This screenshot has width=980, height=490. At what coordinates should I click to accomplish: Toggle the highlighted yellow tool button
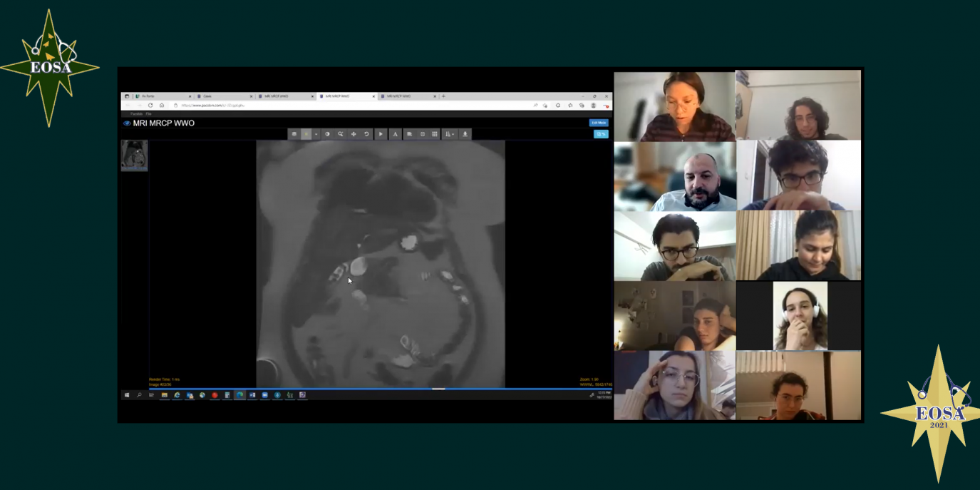pyautogui.click(x=306, y=134)
